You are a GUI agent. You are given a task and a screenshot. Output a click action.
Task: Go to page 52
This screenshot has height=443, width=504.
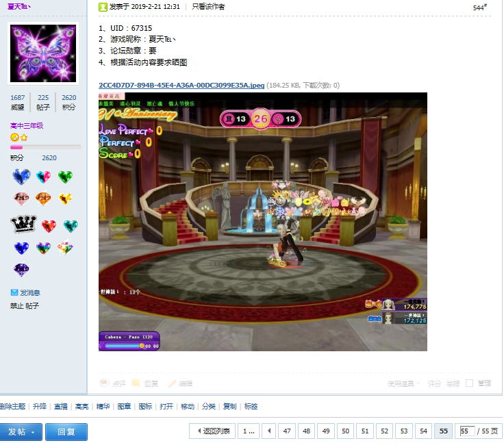click(x=384, y=431)
